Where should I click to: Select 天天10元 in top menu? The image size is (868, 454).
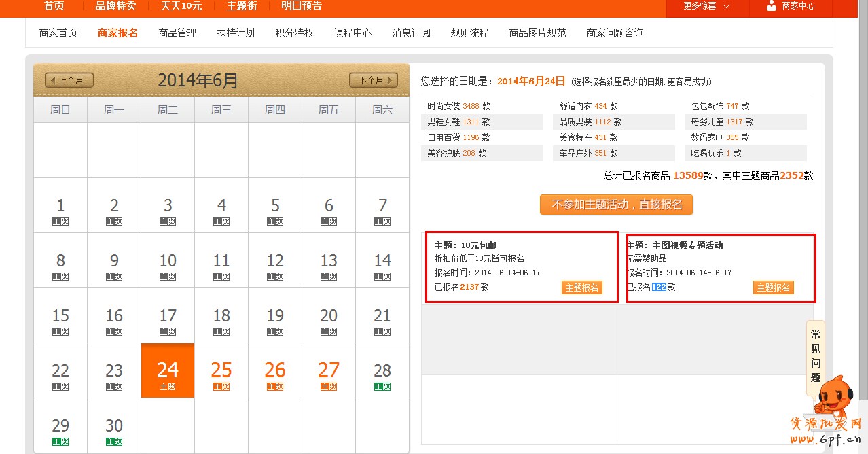pyautogui.click(x=181, y=6)
